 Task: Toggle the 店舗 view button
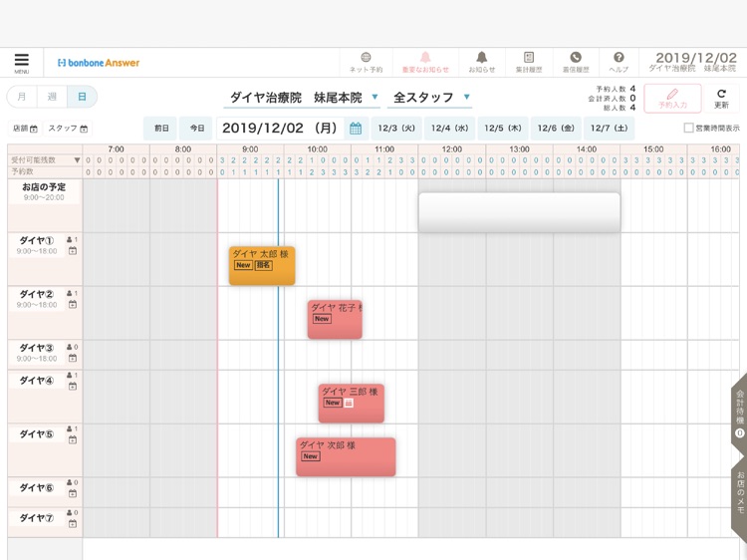click(25, 129)
